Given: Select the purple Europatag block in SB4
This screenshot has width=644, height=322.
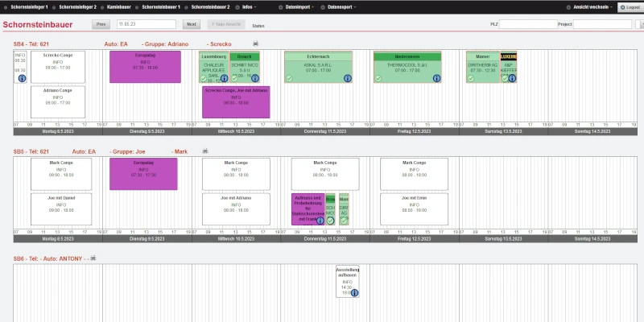Looking at the screenshot, I should tap(146, 67).
